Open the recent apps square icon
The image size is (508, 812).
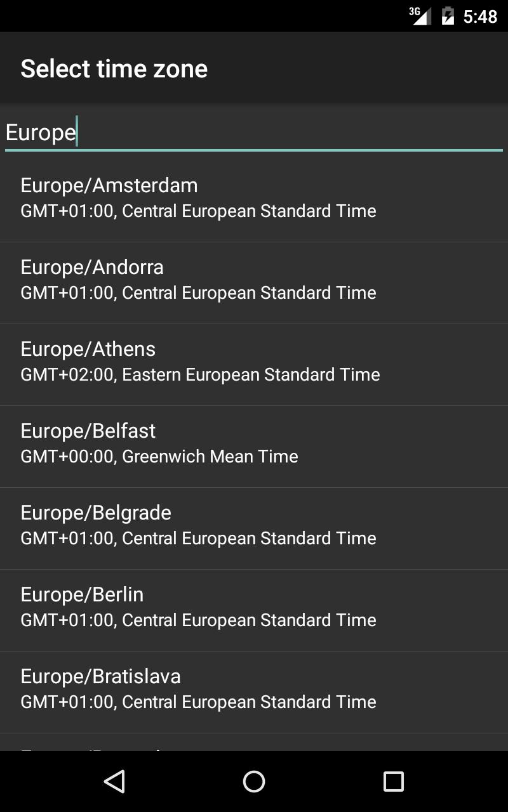pyautogui.click(x=394, y=782)
